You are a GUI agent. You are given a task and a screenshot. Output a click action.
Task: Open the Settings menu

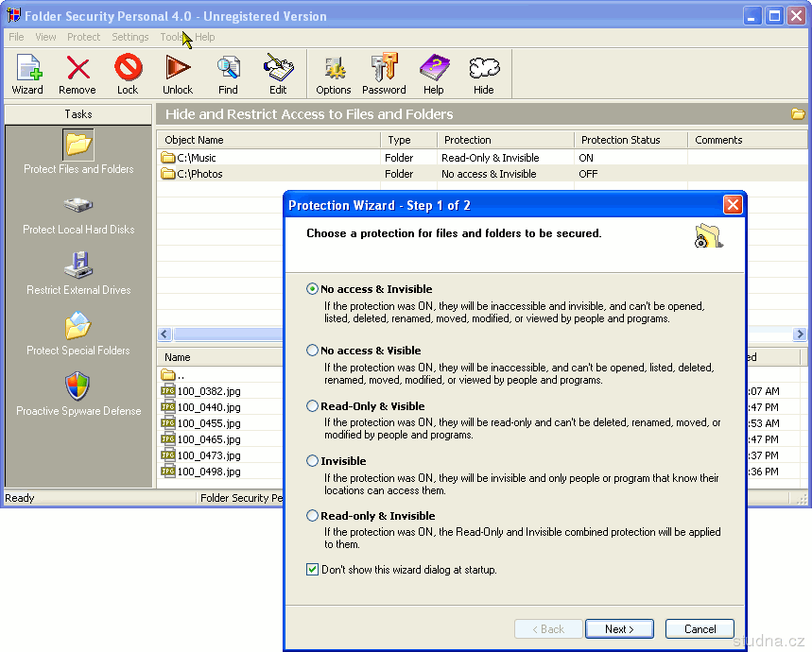click(130, 37)
